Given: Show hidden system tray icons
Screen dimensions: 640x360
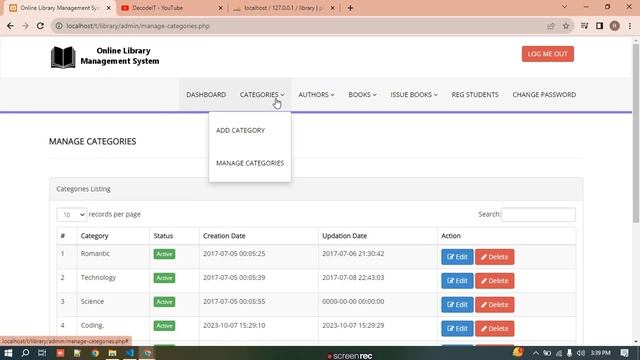Looking at the screenshot, I should point(536,353).
